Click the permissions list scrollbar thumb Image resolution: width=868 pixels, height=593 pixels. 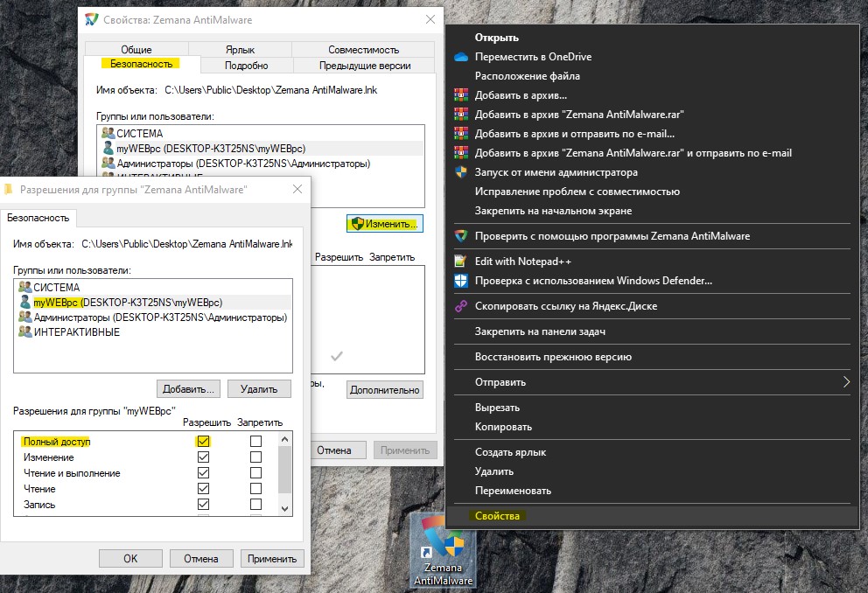pyautogui.click(x=284, y=469)
